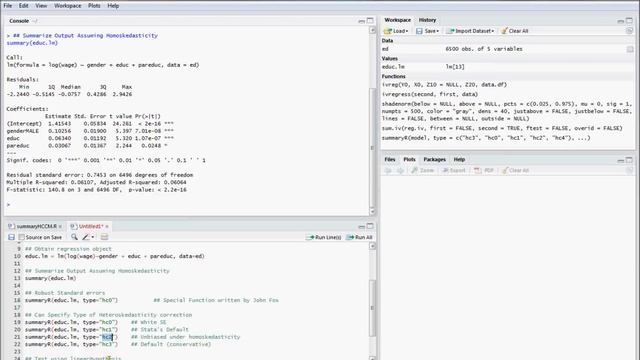
Task: Click the Run All arrow icon
Action: (350, 237)
